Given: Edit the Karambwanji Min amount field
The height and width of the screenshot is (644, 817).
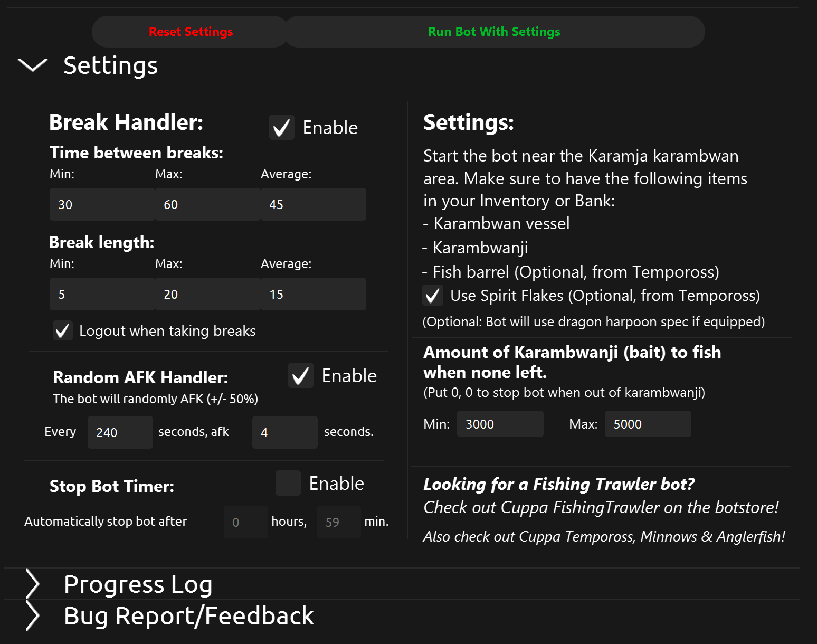Looking at the screenshot, I should (500, 424).
